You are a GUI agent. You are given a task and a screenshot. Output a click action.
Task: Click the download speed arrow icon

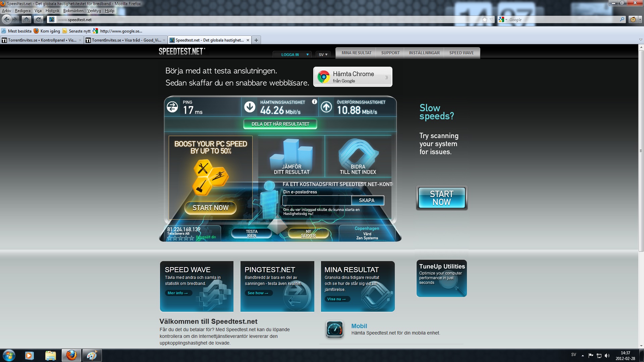[x=250, y=107]
